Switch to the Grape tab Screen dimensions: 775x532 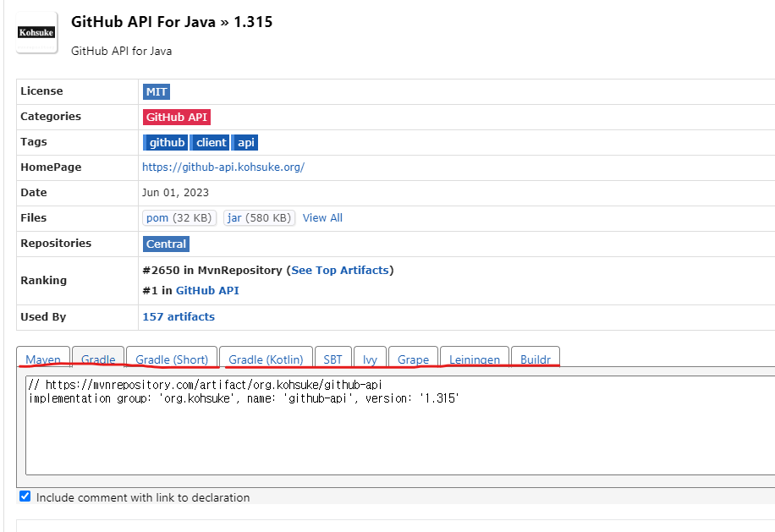[413, 357]
